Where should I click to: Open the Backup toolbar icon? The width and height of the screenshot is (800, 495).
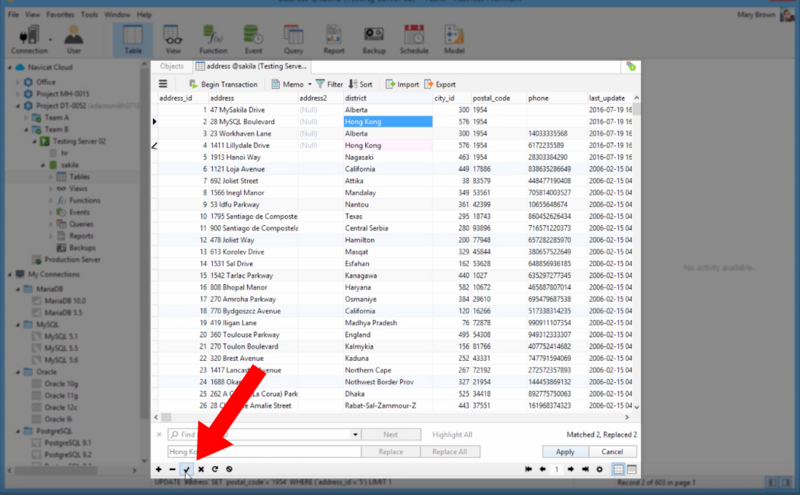pos(374,40)
